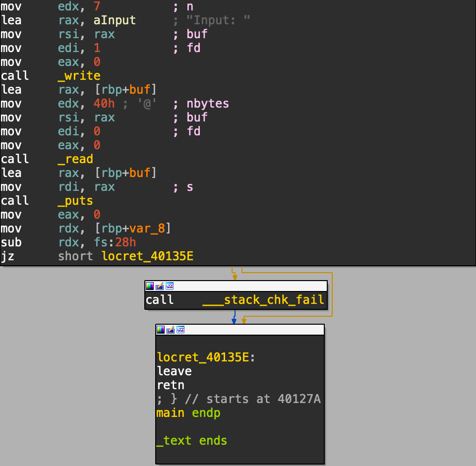Click fs:28h canary operand
Viewport: 476px width, 466px height.
[x=115, y=242]
